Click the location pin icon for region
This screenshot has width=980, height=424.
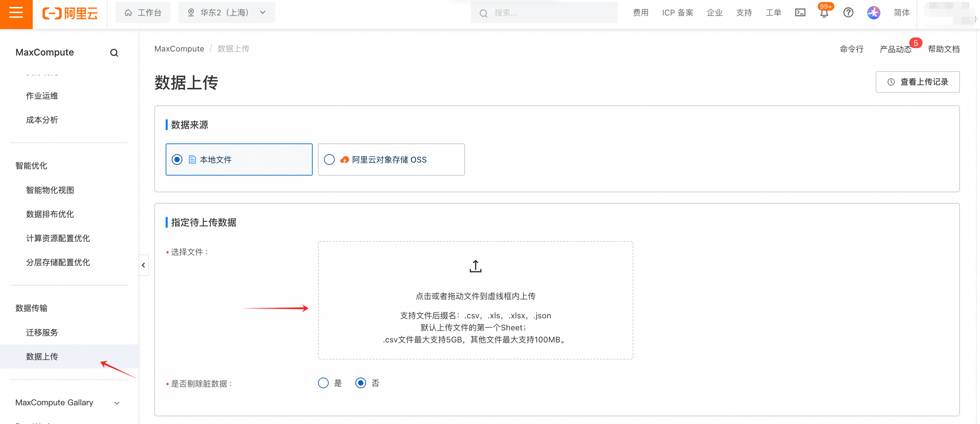[x=191, y=13]
